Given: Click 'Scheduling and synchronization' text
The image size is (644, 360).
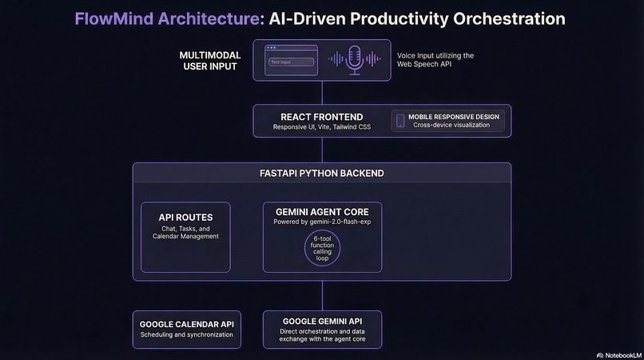Looking at the screenshot, I should pos(186,335).
